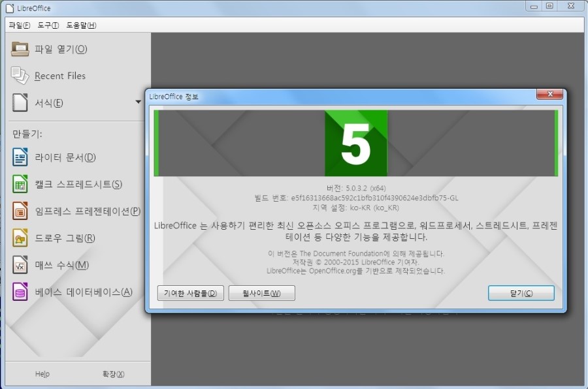588x389 pixels.
Task: Click the Base Database icon
Action: tap(20, 292)
